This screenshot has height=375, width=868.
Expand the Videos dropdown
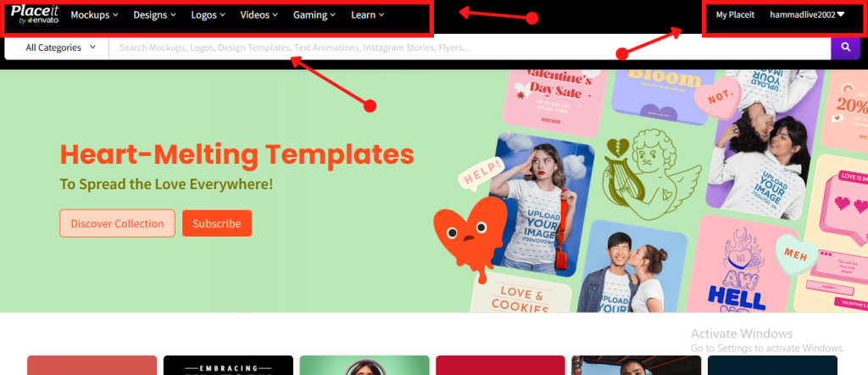tap(259, 15)
